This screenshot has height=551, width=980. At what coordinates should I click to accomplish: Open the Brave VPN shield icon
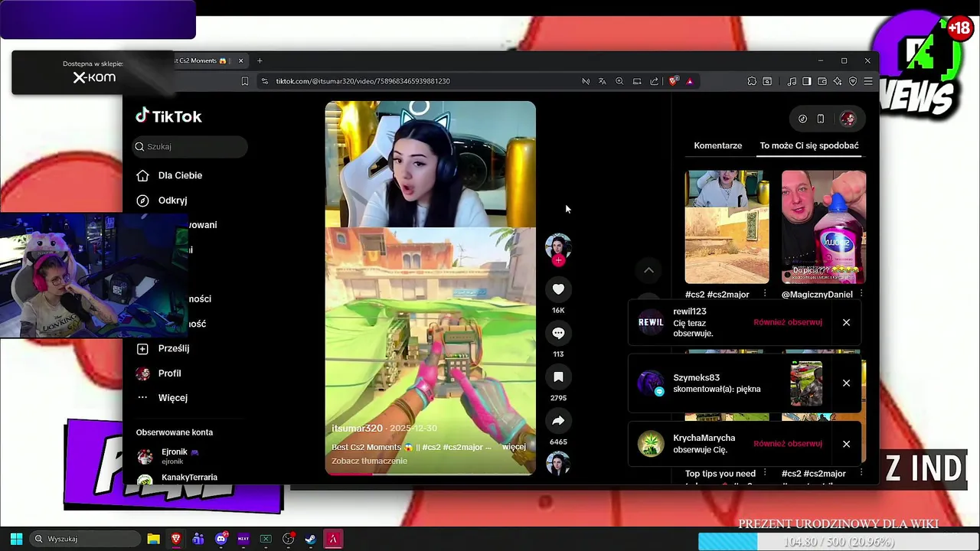point(853,81)
